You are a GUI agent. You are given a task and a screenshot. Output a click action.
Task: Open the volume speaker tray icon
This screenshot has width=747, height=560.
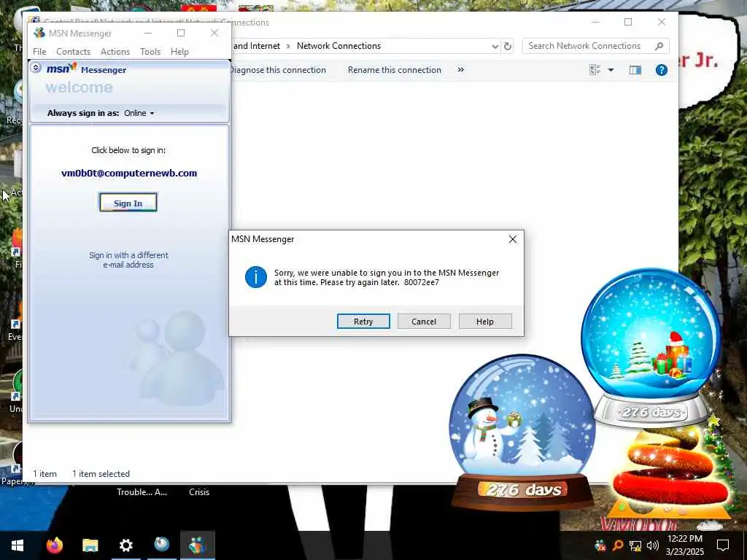coord(653,545)
